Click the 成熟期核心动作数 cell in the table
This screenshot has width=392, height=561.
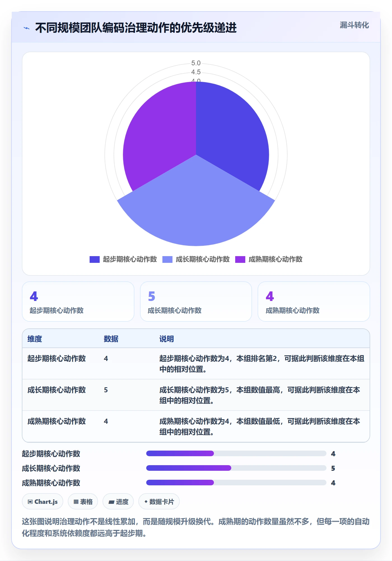point(57,421)
